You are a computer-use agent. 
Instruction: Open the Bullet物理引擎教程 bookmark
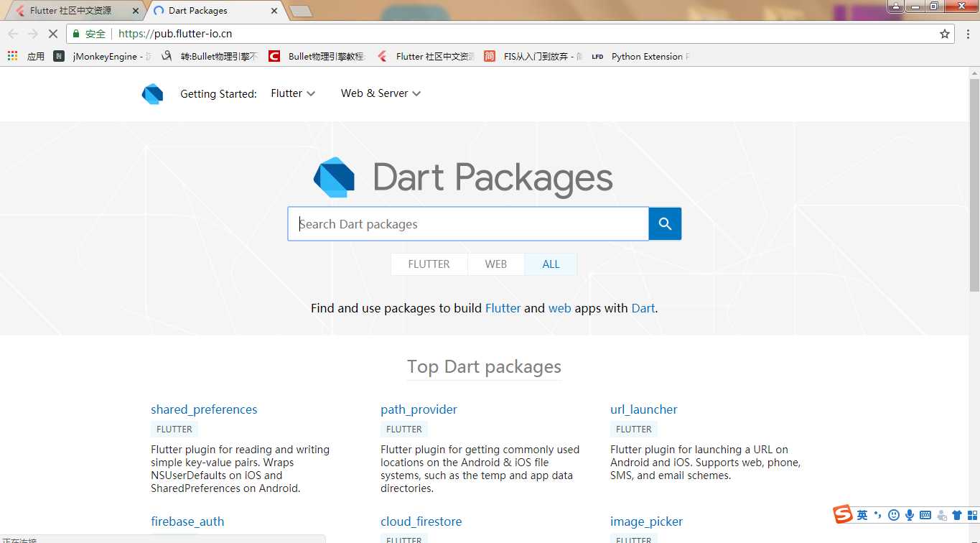pos(317,56)
